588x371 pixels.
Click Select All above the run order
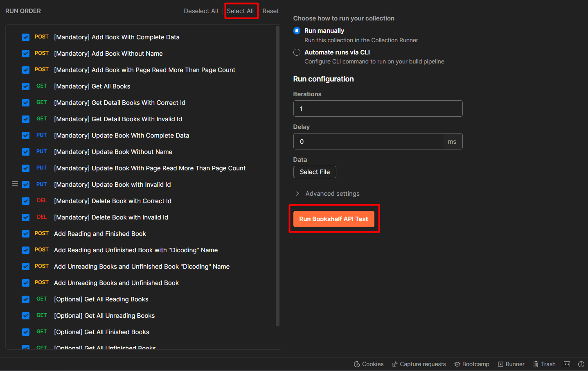(x=241, y=11)
